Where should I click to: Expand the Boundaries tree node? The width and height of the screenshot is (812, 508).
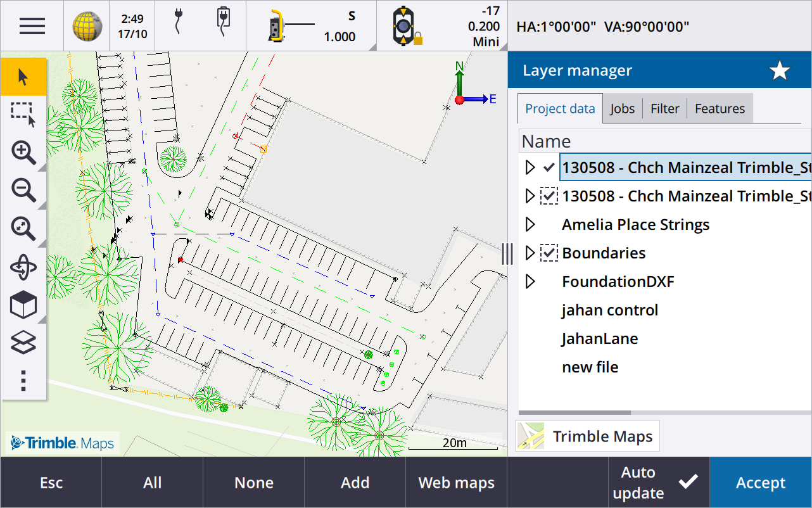pyautogui.click(x=530, y=253)
